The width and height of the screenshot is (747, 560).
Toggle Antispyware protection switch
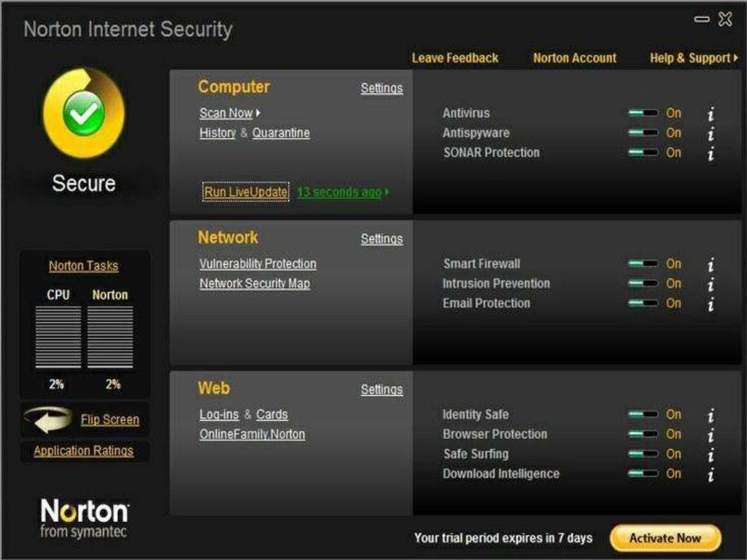643,133
